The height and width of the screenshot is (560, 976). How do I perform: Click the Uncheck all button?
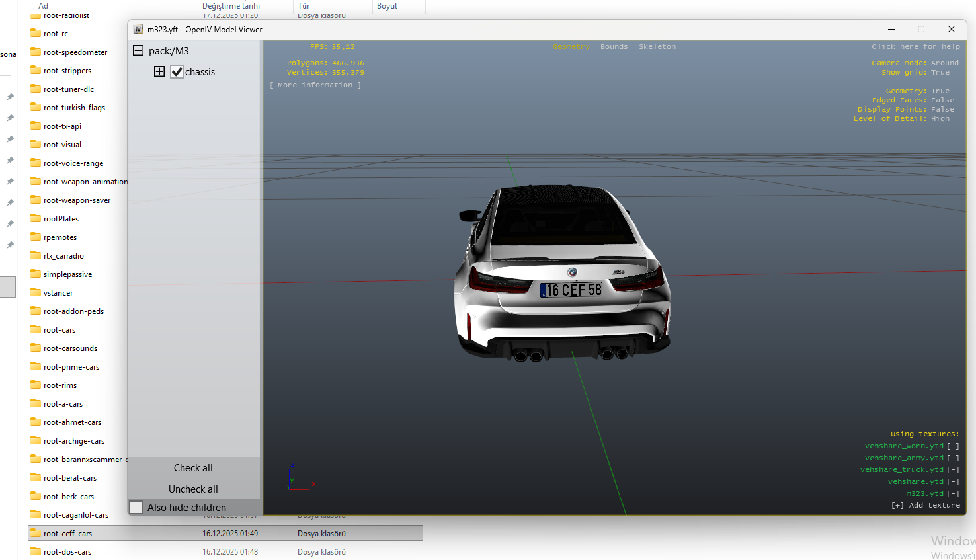[193, 489]
